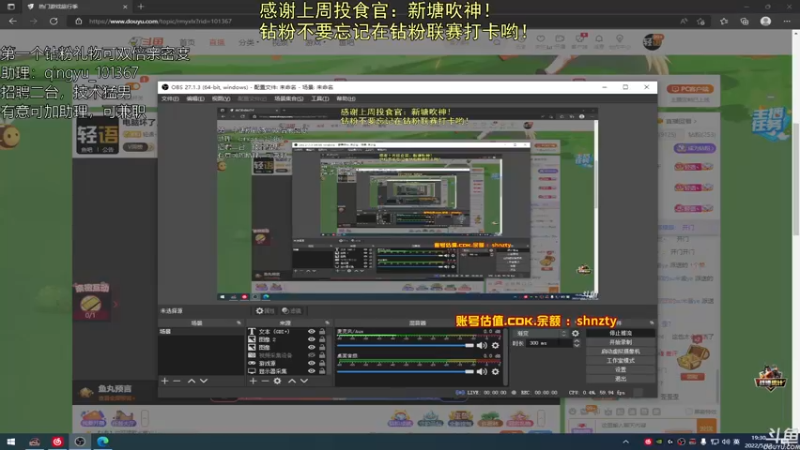Open a new Edge browser tab

tap(141, 7)
